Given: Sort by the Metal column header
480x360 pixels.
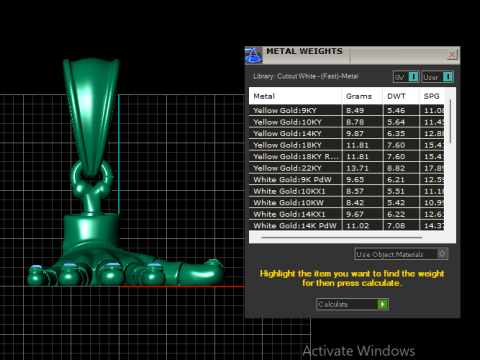Looking at the screenshot, I should pos(295,96).
